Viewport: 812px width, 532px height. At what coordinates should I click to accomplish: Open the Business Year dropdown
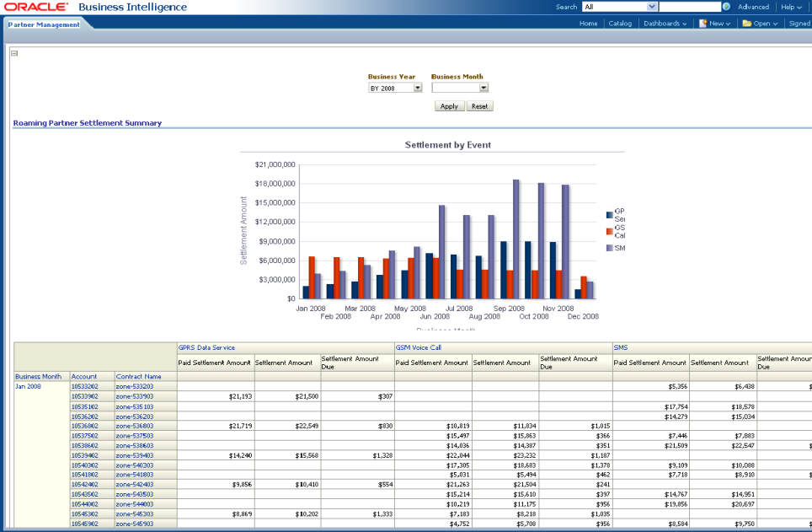click(x=396, y=89)
